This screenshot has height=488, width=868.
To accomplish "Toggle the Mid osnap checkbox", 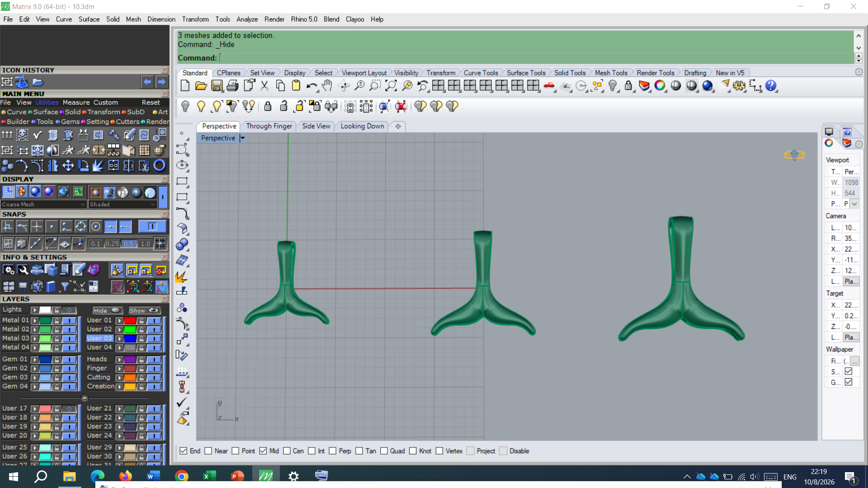I will point(263,451).
